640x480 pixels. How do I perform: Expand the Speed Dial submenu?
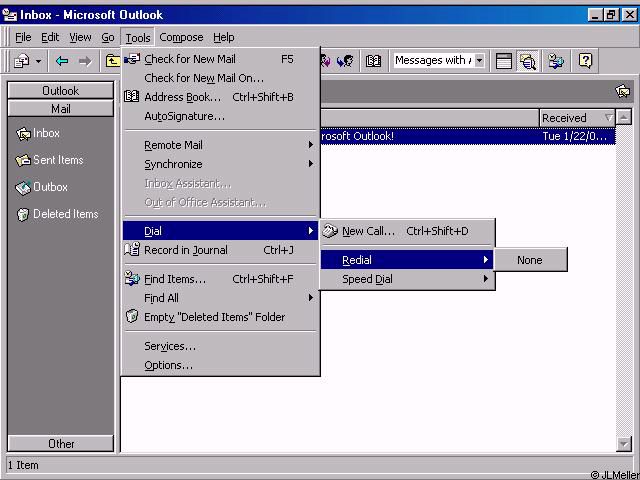[x=407, y=279]
